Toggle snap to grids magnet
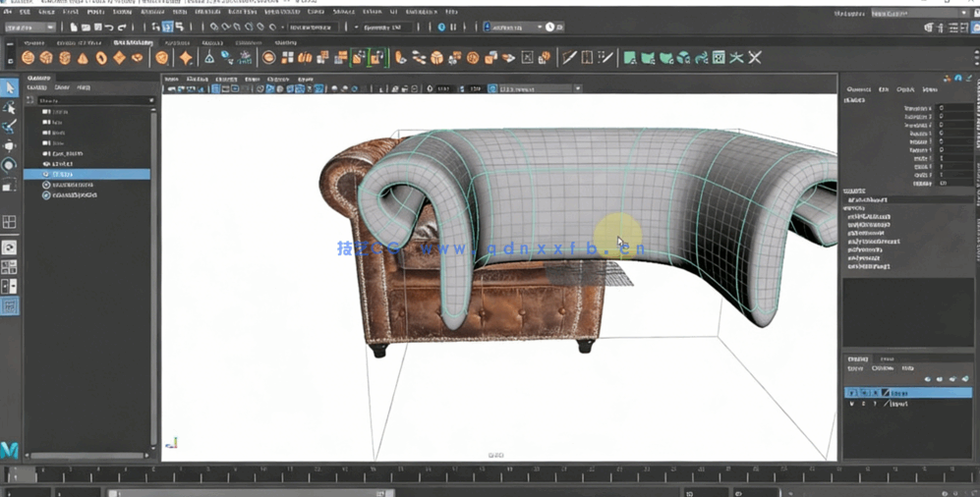Screen dimensions: 980x497 tap(213, 27)
